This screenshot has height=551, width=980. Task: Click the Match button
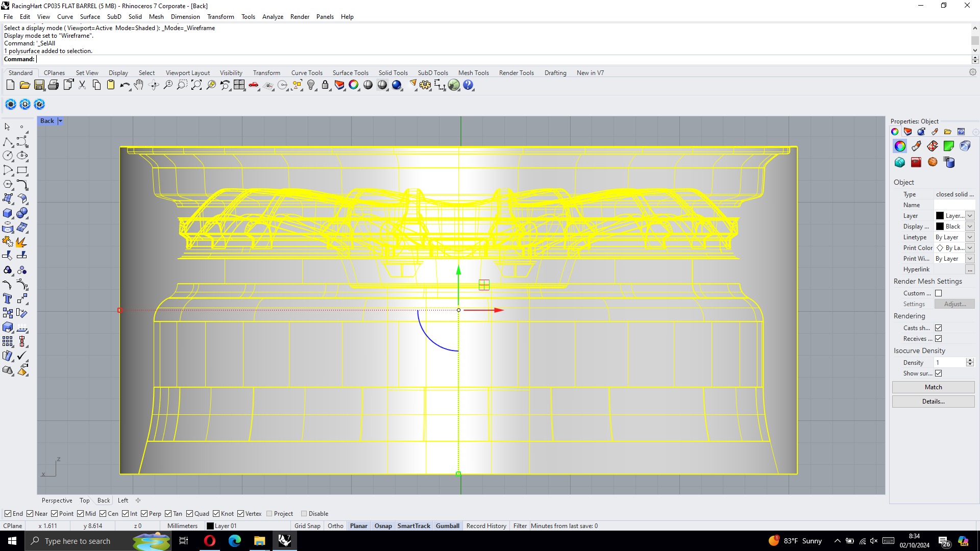point(933,387)
